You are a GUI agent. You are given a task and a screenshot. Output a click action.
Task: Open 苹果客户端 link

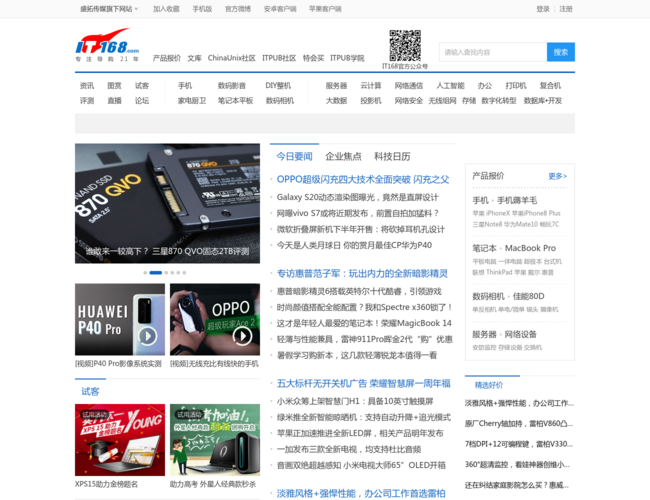coord(325,9)
